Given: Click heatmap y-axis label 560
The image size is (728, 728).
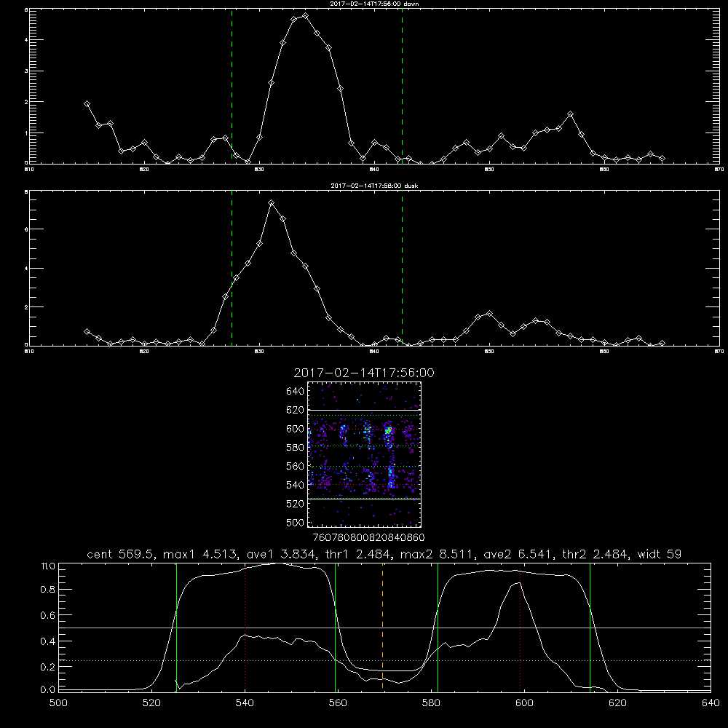Looking at the screenshot, I should [296, 466].
